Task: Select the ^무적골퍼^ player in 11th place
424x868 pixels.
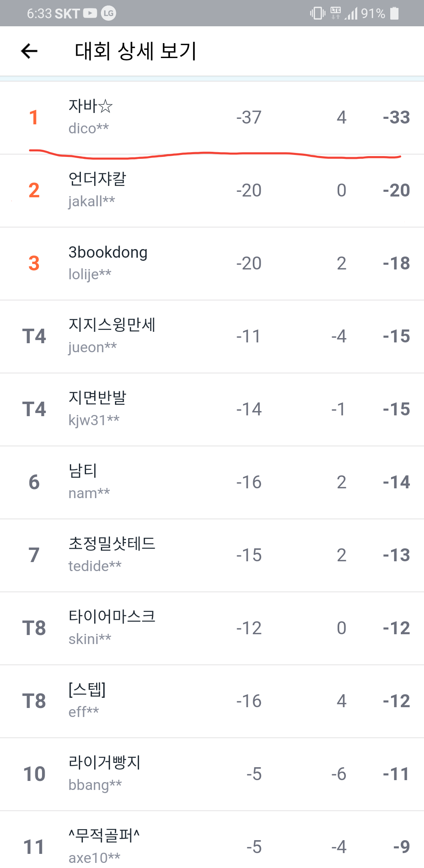Action: point(212,846)
